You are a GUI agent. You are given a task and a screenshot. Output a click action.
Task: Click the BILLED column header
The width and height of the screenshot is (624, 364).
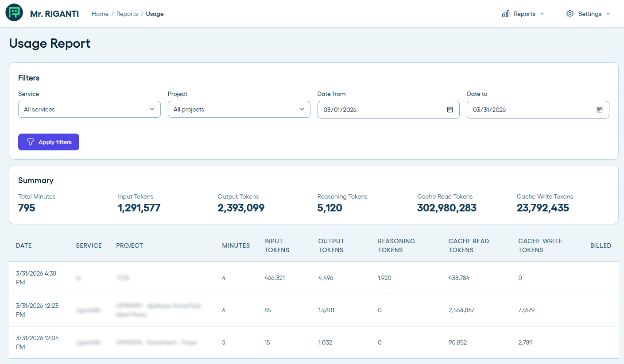point(601,245)
